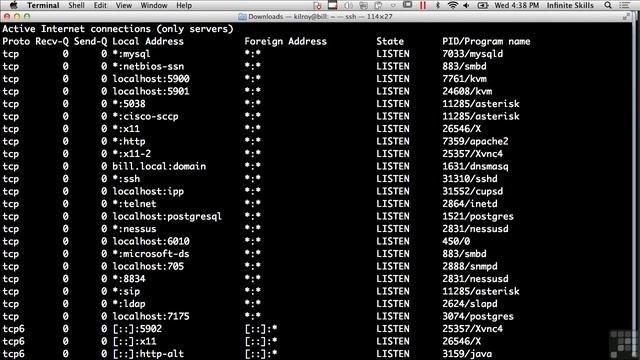Viewport: 640px width, 360px height.
Task: Click the Infinite Skills user name
Action: (570, 5)
